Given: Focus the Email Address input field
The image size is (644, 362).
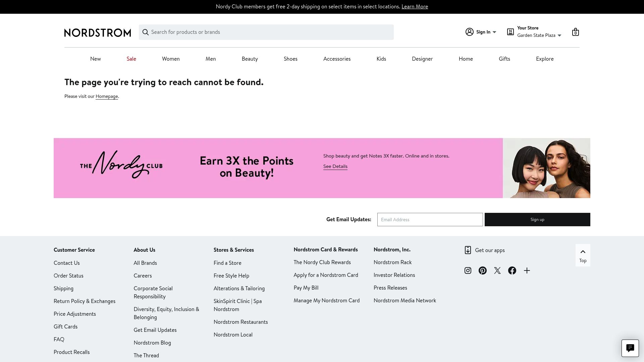Looking at the screenshot, I should 430,220.
